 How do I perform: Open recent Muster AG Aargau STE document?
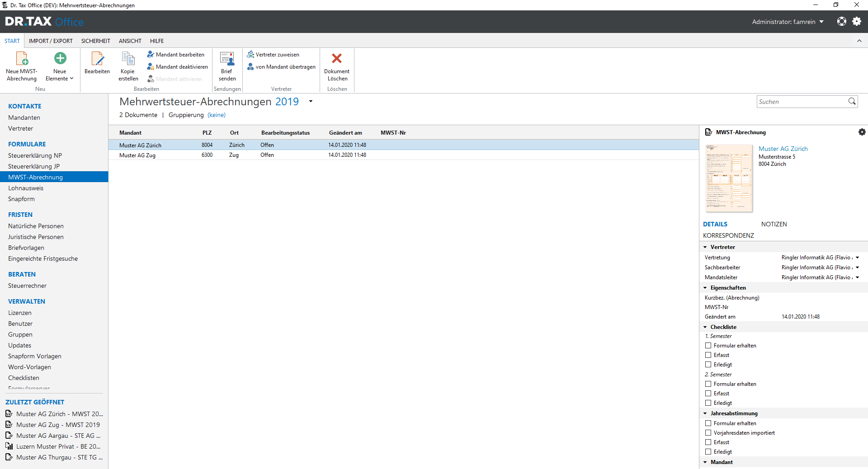pyautogui.click(x=53, y=436)
